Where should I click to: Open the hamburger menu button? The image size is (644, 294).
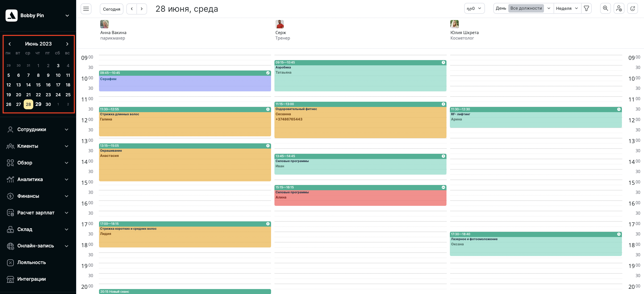tap(86, 9)
